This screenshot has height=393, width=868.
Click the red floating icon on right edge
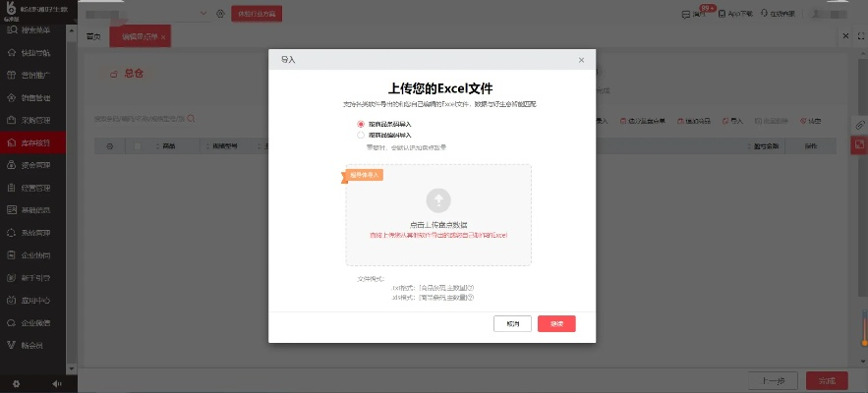[x=859, y=145]
